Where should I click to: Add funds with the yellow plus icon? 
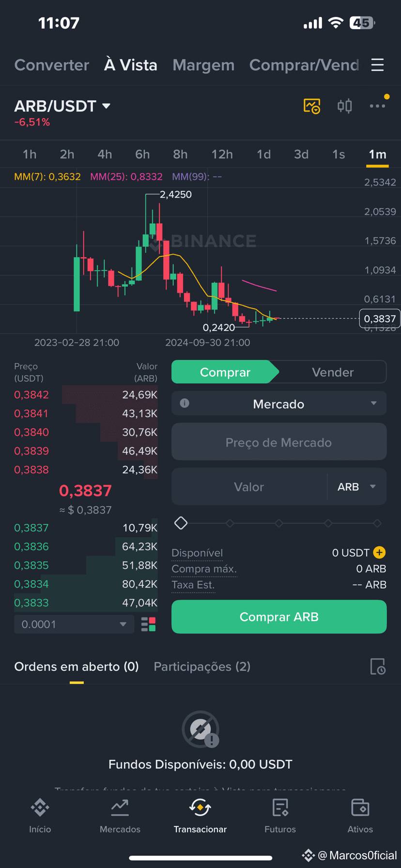[380, 552]
